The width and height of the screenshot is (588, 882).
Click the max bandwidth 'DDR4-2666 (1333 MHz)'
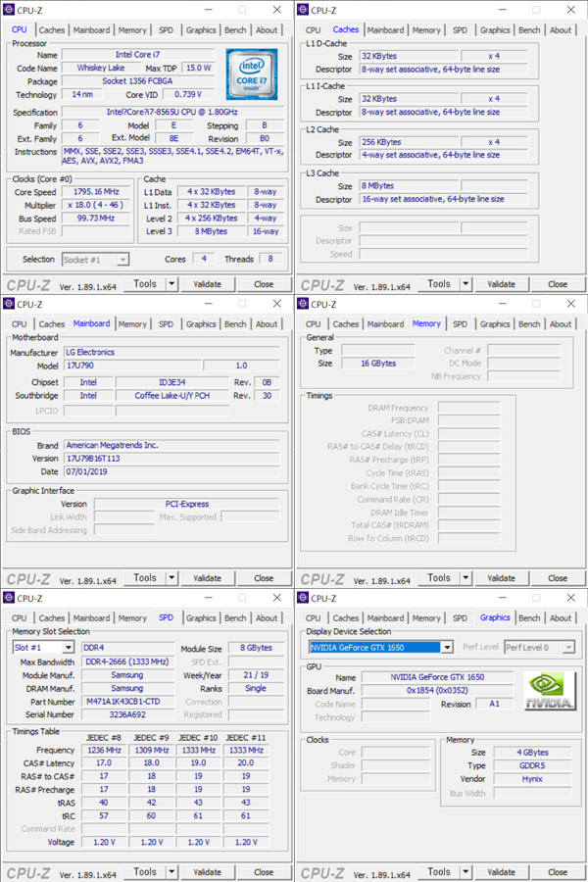click(127, 662)
